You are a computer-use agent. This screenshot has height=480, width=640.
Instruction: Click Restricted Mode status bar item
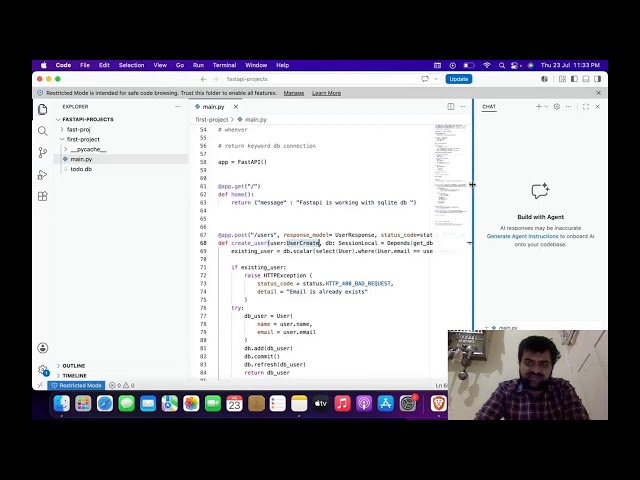[x=76, y=385]
